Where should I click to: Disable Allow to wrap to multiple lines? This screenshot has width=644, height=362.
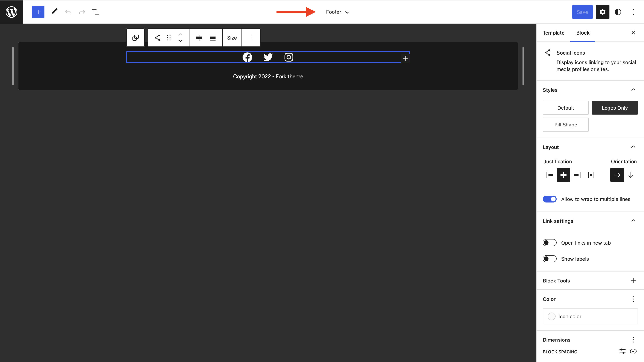click(x=550, y=199)
